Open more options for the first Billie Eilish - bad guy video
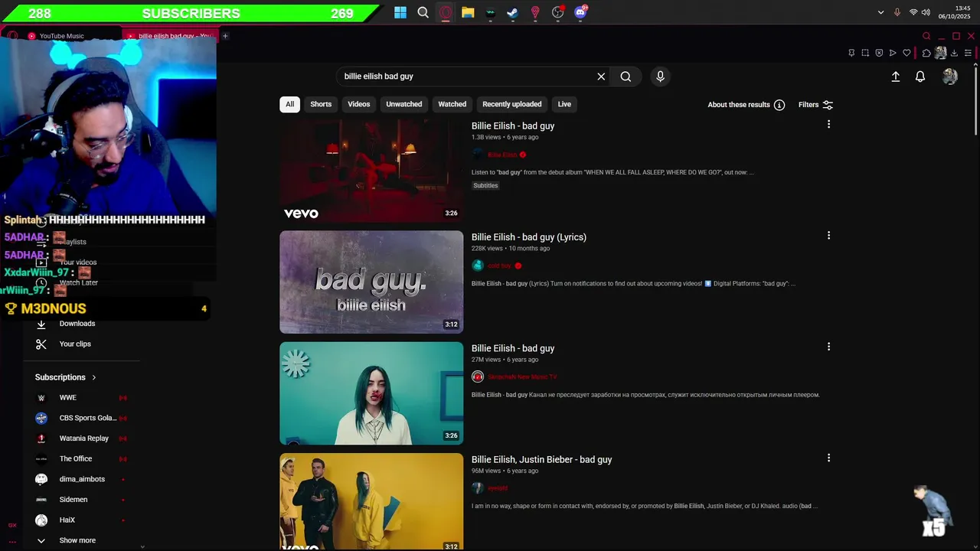 tap(828, 124)
